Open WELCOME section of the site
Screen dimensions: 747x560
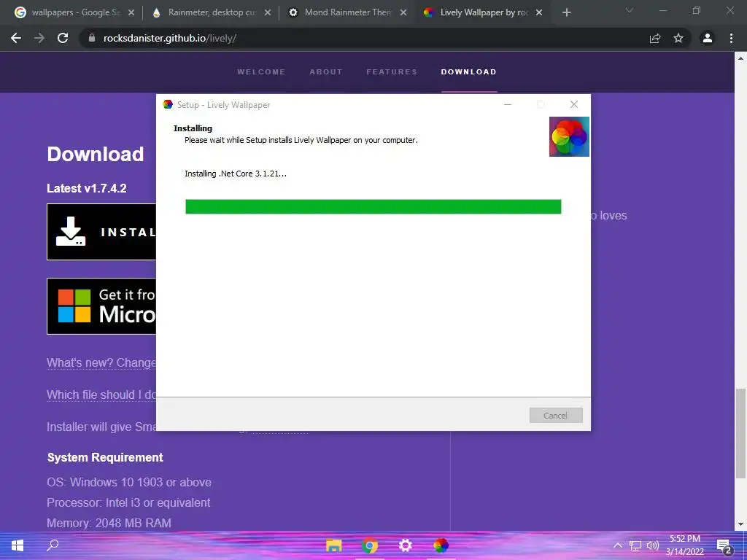[262, 72]
